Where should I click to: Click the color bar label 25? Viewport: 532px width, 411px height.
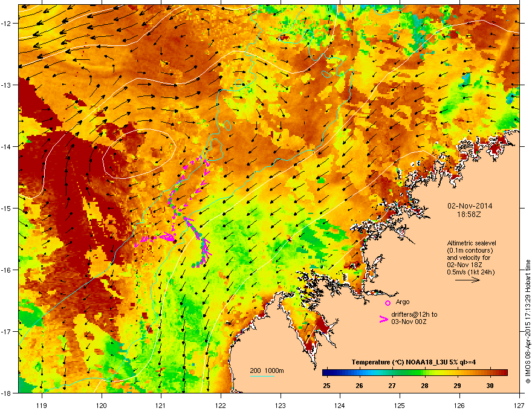pyautogui.click(x=326, y=386)
